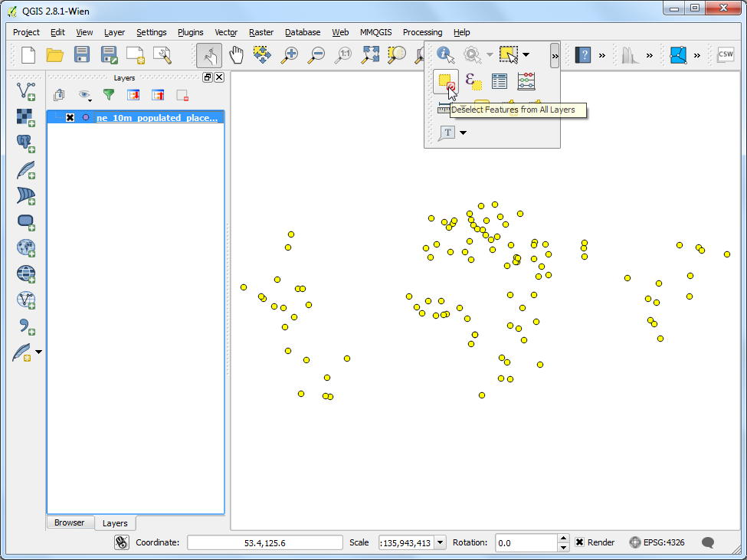This screenshot has height=560, width=747.
Task: Click Select by Expression icon
Action: coord(473,81)
